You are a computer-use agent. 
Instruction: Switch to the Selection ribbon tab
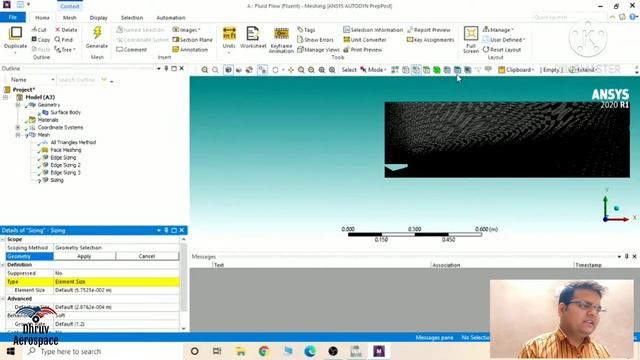pos(132,18)
